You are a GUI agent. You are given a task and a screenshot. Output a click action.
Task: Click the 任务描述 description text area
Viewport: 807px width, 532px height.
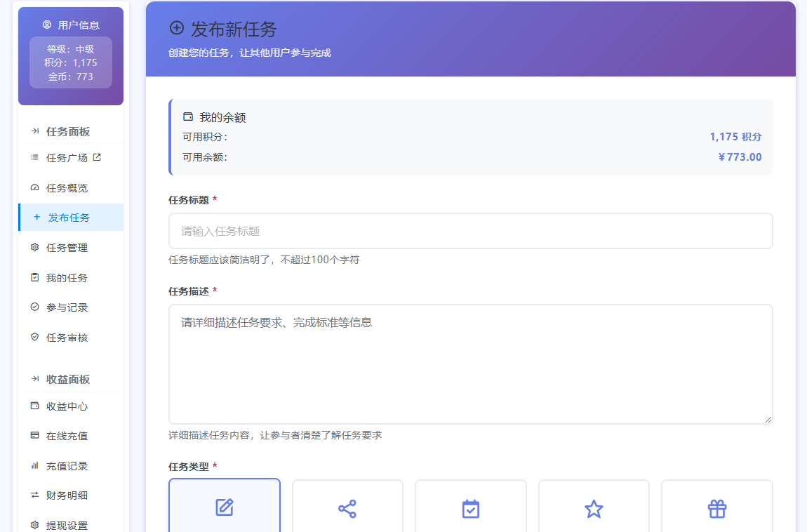point(470,364)
